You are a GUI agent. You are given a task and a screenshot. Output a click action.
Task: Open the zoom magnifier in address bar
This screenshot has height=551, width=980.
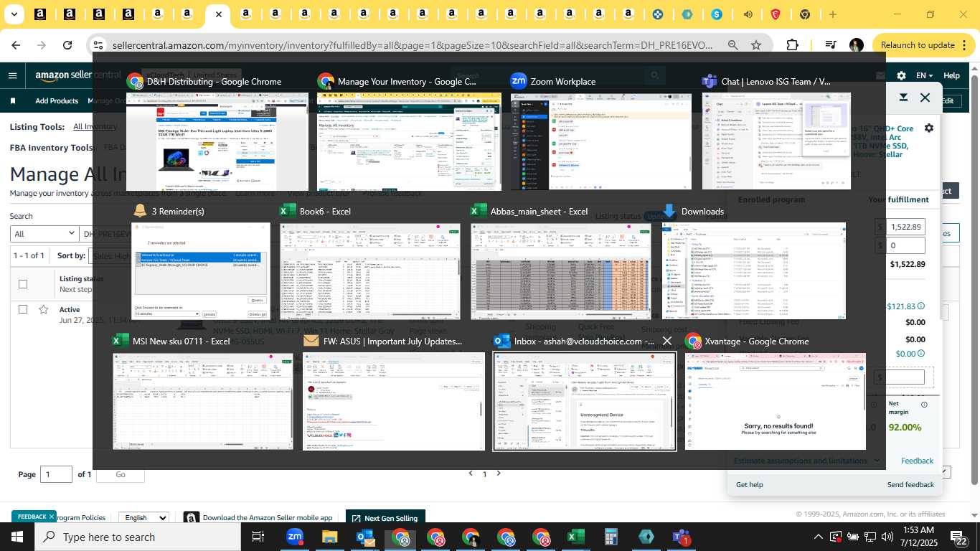pos(732,45)
